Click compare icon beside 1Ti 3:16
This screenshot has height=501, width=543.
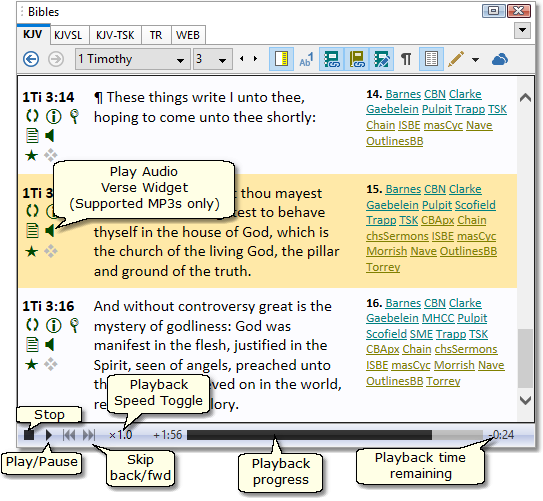pyautogui.click(x=32, y=325)
